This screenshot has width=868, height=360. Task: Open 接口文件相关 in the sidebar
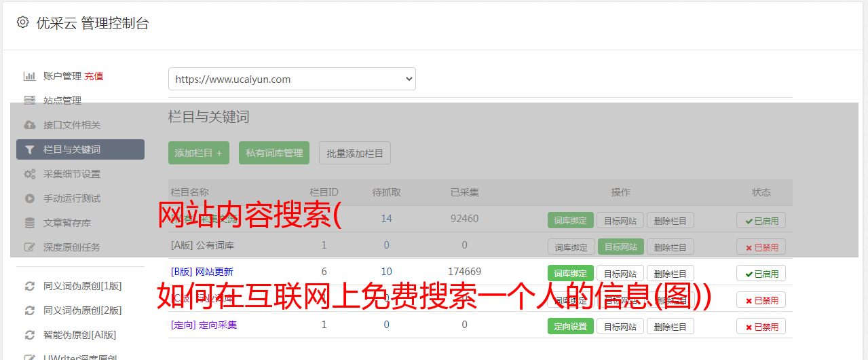pos(72,125)
